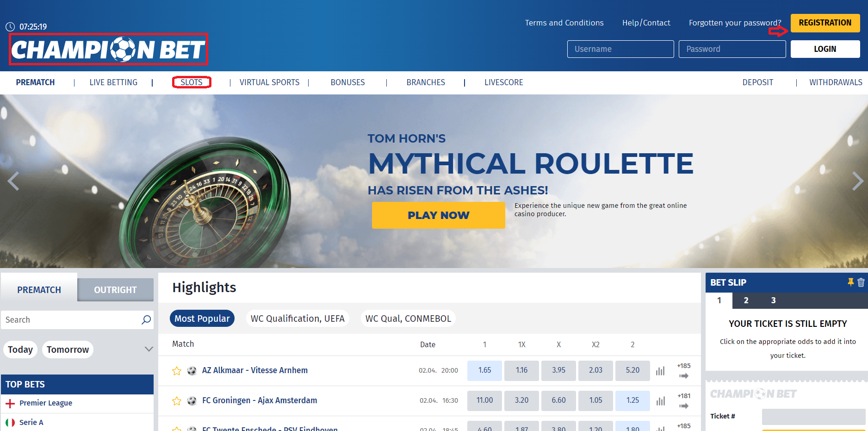The height and width of the screenshot is (431, 868).
Task: Show +185 more bets for AZ Alkmaar
Action: click(x=684, y=371)
